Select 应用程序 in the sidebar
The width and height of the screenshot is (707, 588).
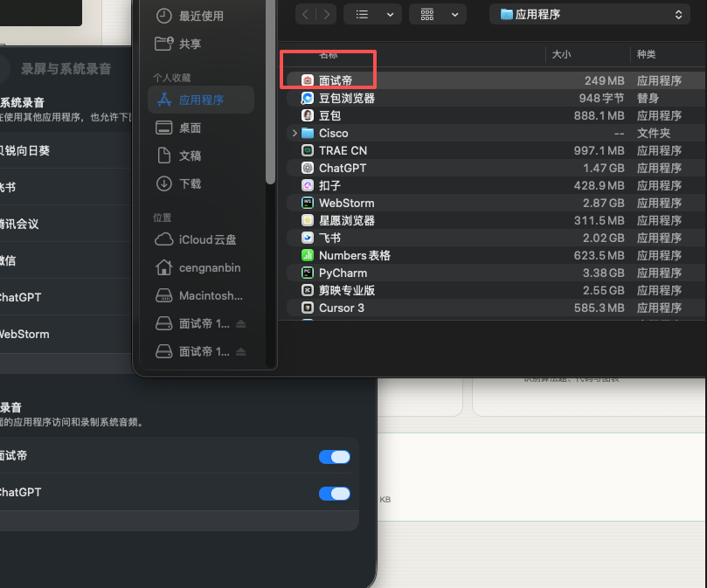coord(201,100)
